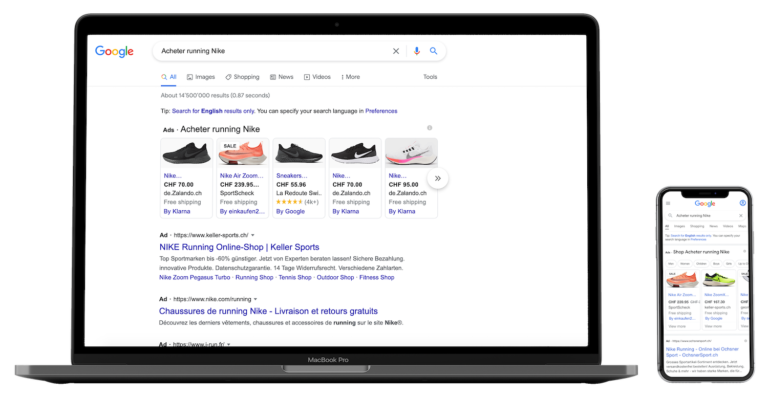Tap the search magnifier icon in phone search box
The height and width of the screenshot is (397, 768).
pyautogui.click(x=671, y=215)
